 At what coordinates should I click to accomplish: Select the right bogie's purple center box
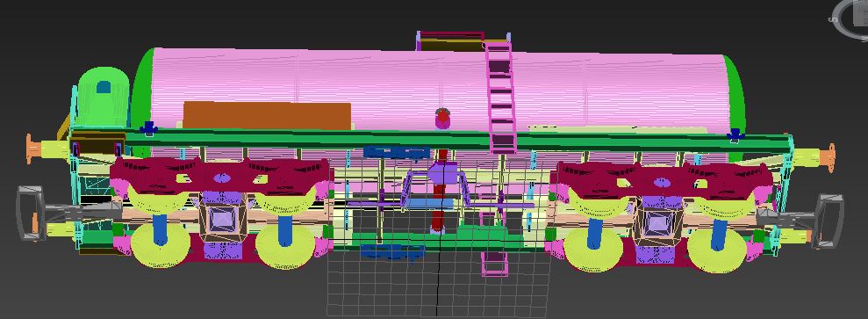pos(656,225)
